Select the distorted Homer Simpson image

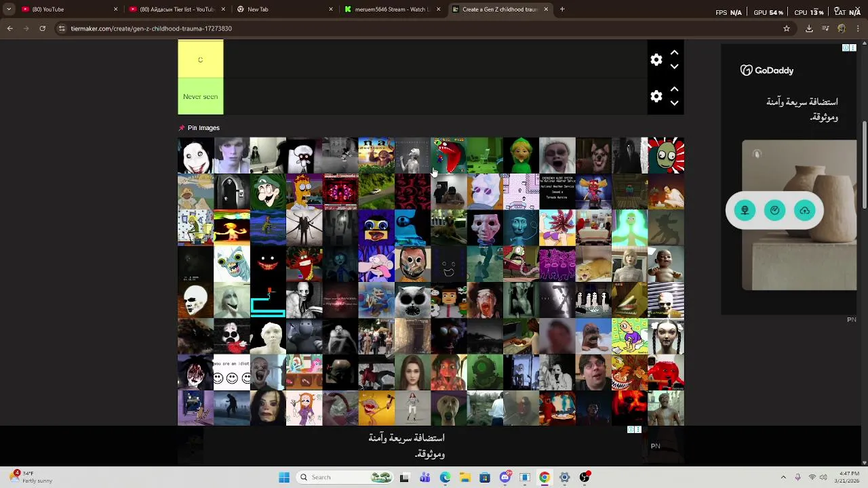point(304,192)
